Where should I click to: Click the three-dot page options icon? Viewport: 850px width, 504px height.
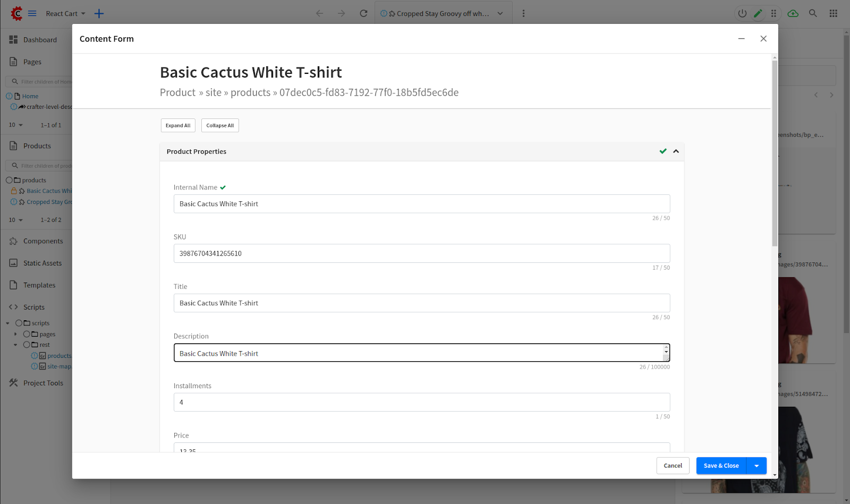(x=523, y=13)
